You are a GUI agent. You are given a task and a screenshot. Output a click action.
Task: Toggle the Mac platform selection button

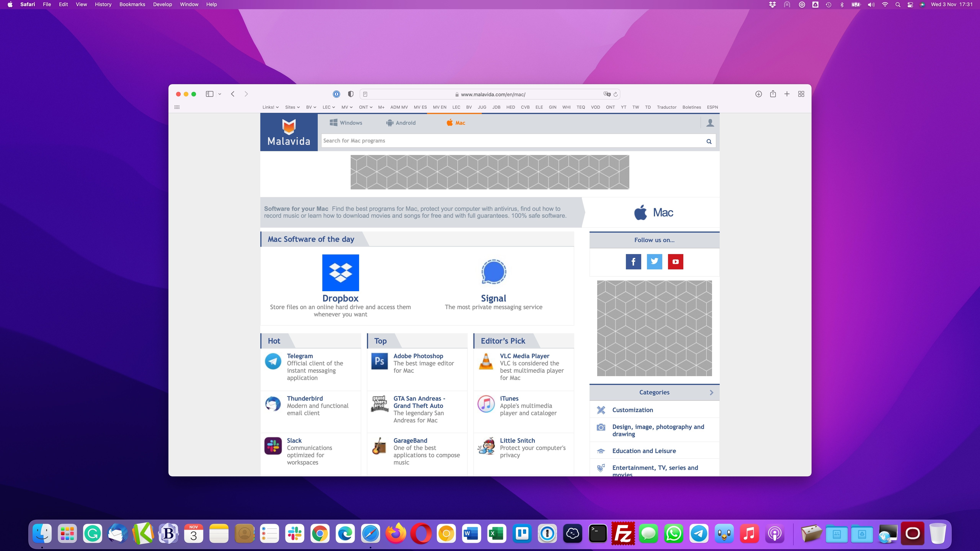click(455, 122)
